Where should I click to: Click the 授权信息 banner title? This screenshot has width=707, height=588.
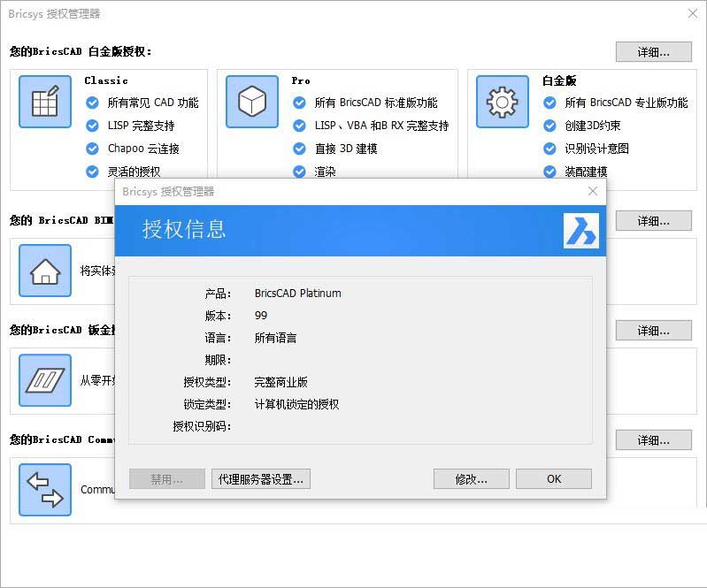tap(184, 229)
